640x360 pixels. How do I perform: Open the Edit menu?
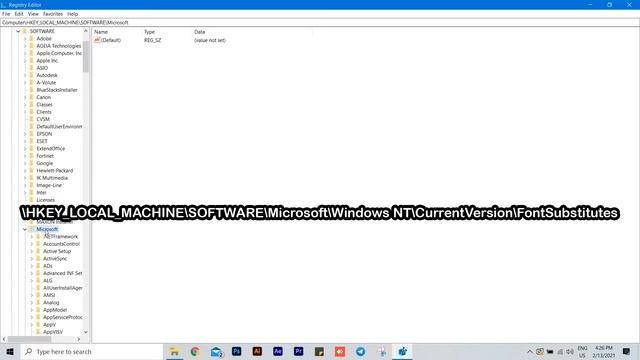point(19,14)
